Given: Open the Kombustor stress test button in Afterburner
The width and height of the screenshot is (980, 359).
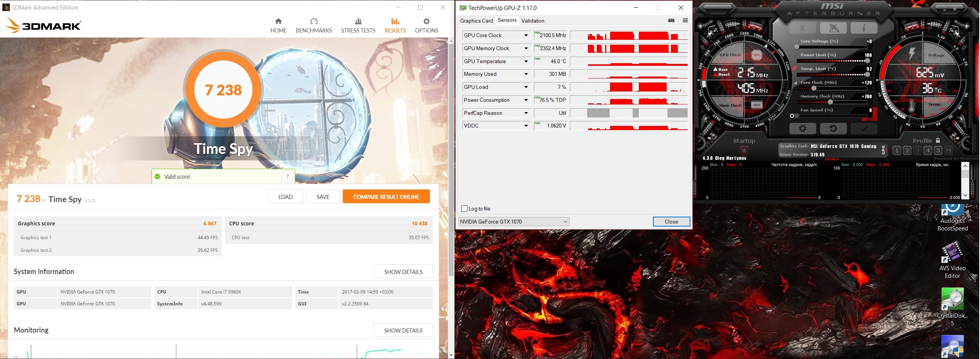Looking at the screenshot, I should coord(802,28).
